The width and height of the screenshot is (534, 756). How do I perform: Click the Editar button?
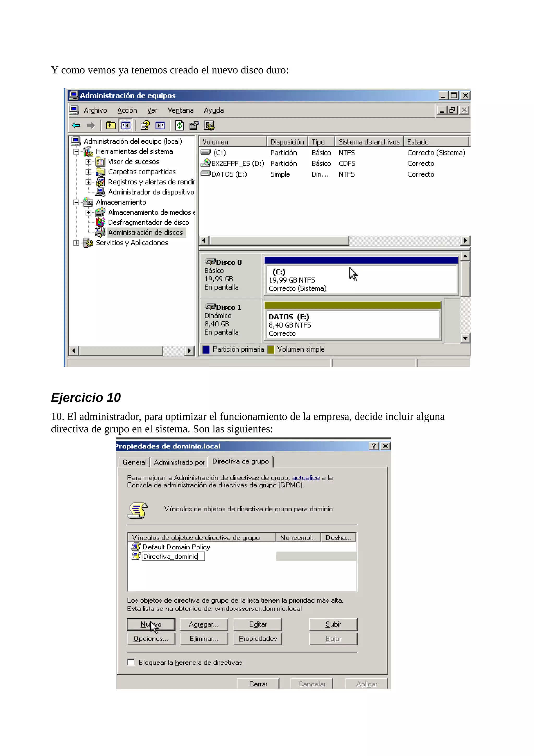[258, 624]
